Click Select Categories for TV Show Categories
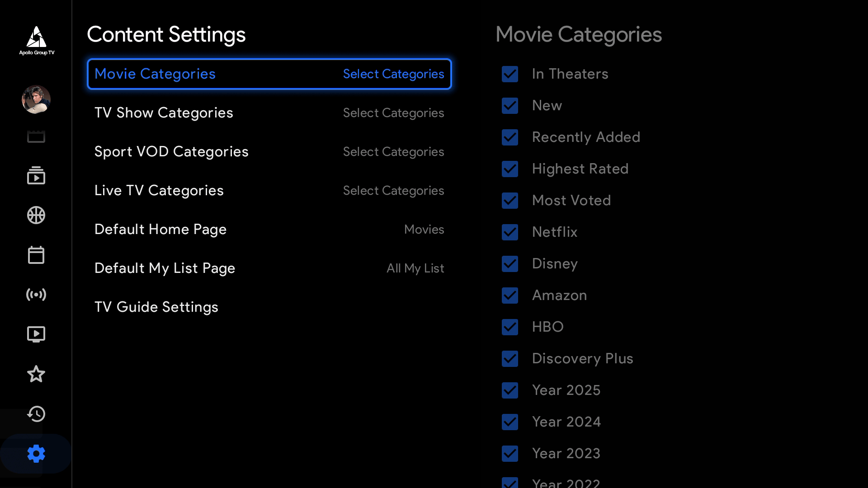This screenshot has width=868, height=488. 393,113
